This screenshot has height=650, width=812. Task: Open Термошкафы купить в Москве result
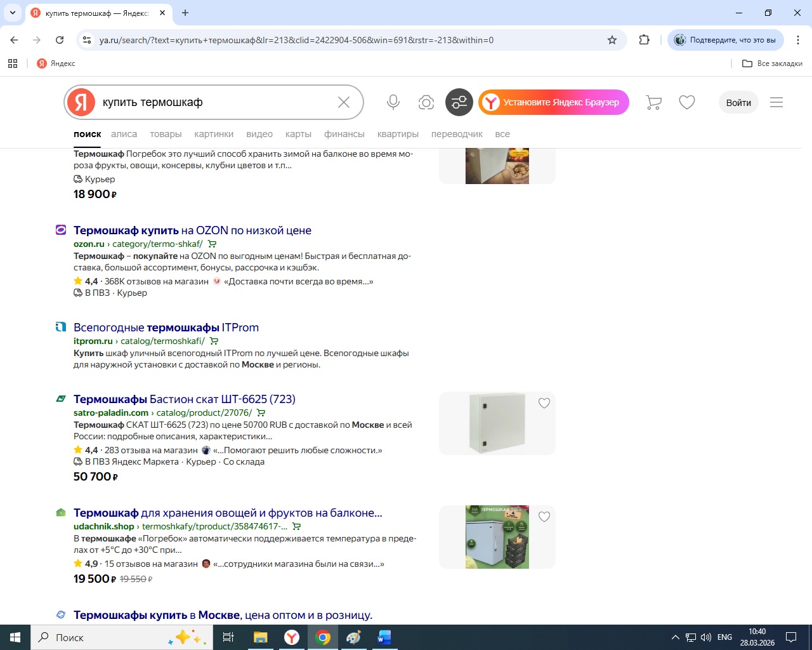pyautogui.click(x=223, y=615)
